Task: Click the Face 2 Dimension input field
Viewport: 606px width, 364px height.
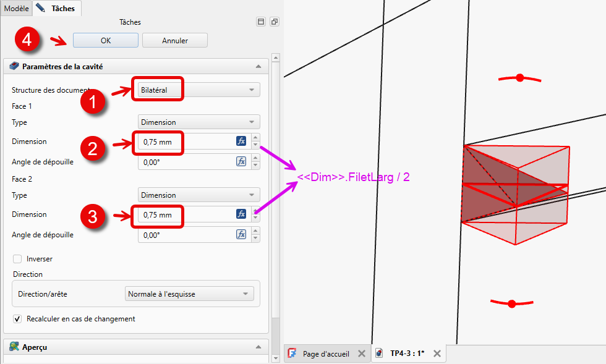Action: (x=186, y=214)
